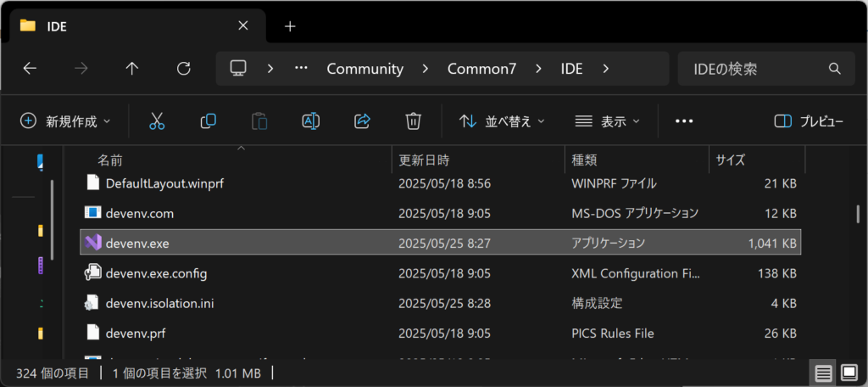
Task: Click the search magnifier icon
Action: [x=834, y=69]
